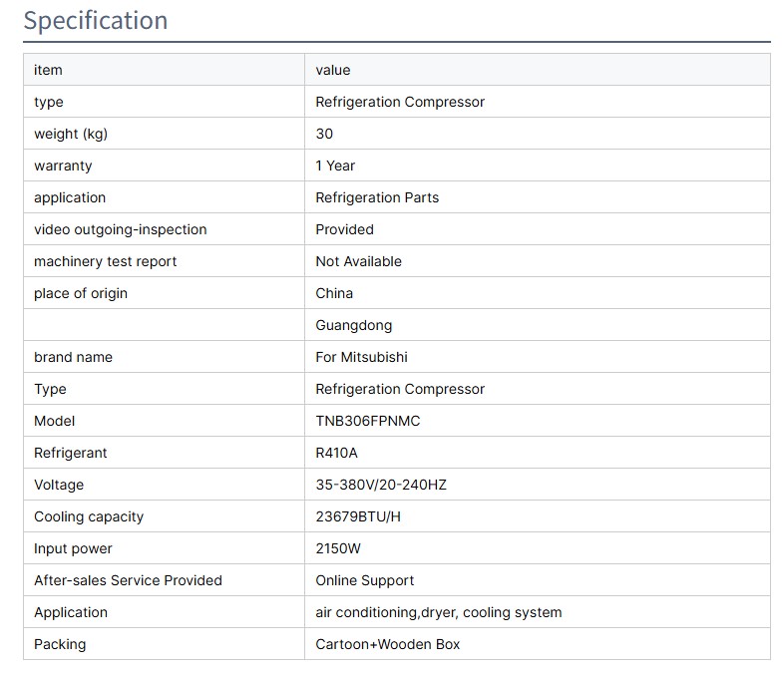Click the 1 Year warranty value
Screen dimensions: 784x676
pos(335,166)
